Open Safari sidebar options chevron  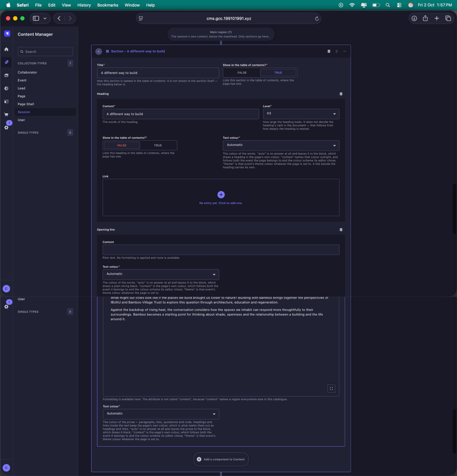(x=45, y=19)
